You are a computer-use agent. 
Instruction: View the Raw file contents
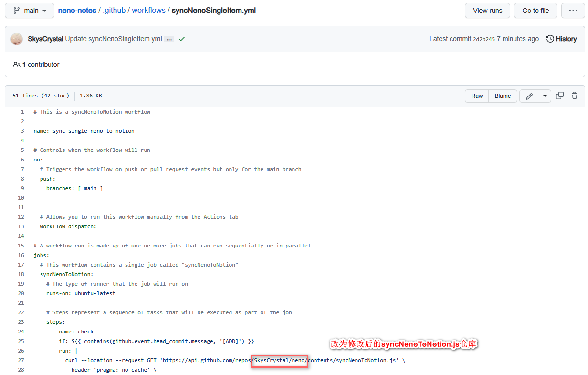coord(477,96)
